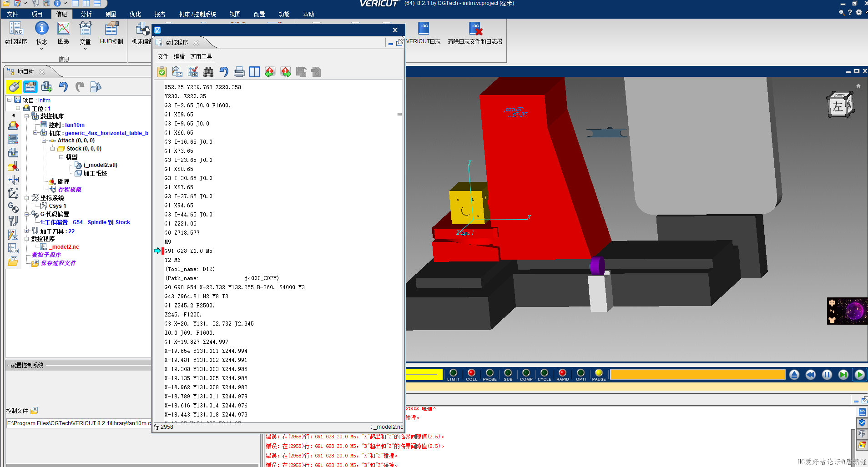Adjust the yellow animation speed slider

(x=424, y=374)
